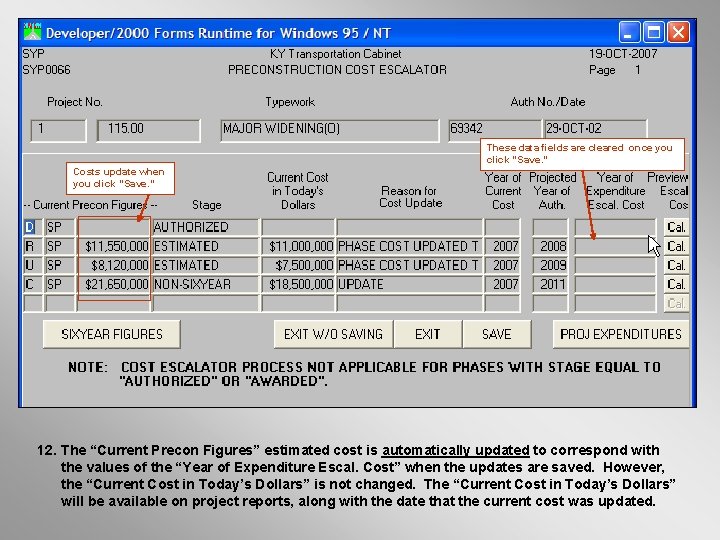Click Typework field MAJOR WIDENING(O)
This screenshot has height=540, width=720.
[330, 130]
